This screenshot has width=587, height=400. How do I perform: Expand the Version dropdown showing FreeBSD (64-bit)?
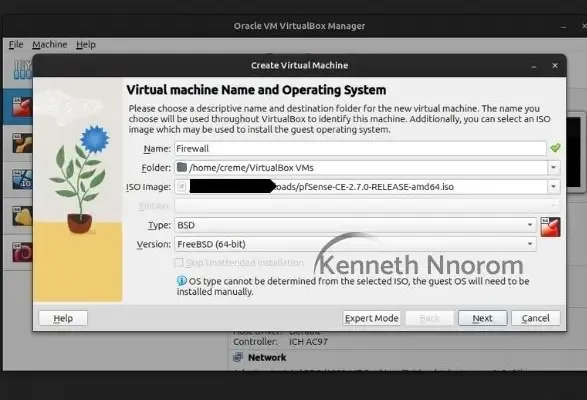(x=355, y=244)
